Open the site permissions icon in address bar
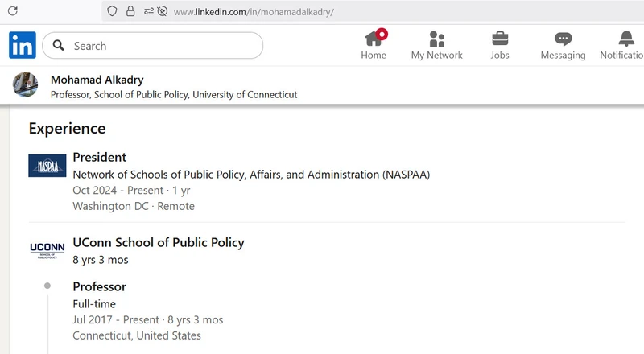The image size is (644, 354). coord(155,12)
